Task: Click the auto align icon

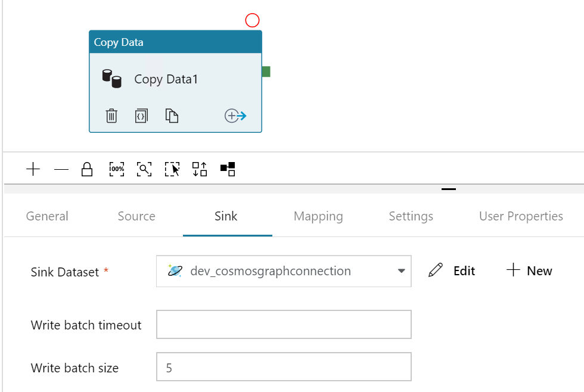Action: 200,169
